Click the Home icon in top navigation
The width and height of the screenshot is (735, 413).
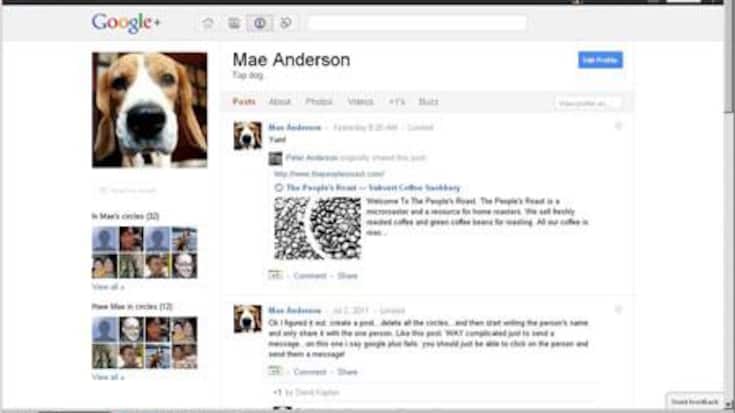pyautogui.click(x=208, y=22)
